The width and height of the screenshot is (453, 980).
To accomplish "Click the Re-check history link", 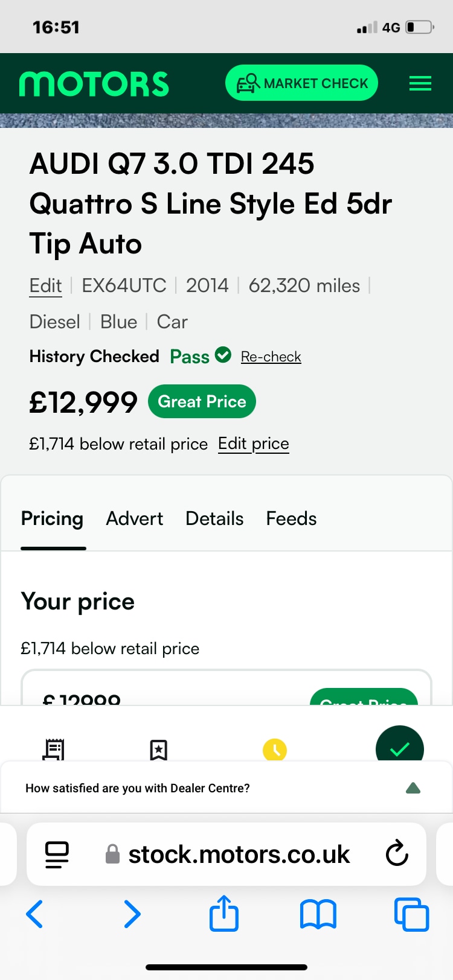I will pyautogui.click(x=271, y=357).
